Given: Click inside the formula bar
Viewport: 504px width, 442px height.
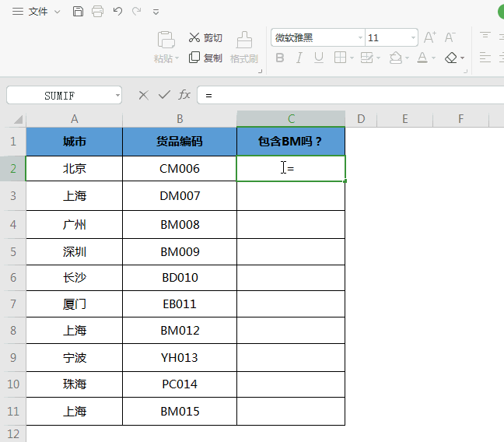Looking at the screenshot, I should click(350, 95).
